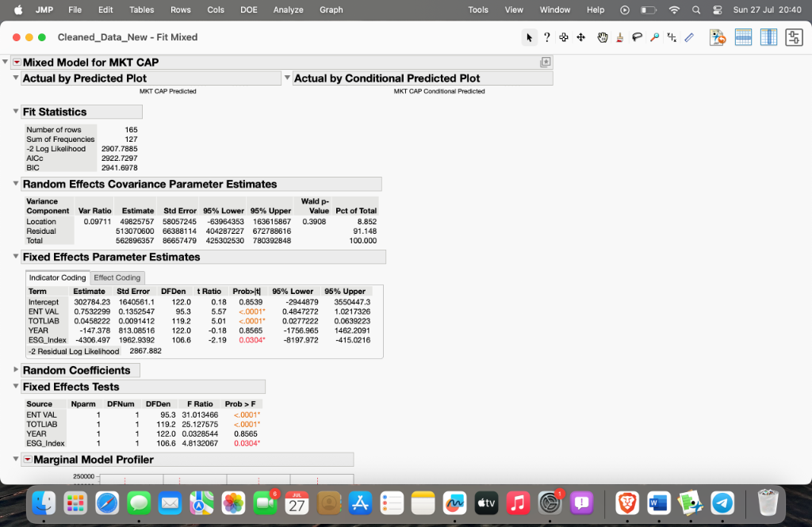Viewport: 812px width, 527px height.
Task: Open the red triangle menu for Mixed Model
Action: [x=17, y=63]
